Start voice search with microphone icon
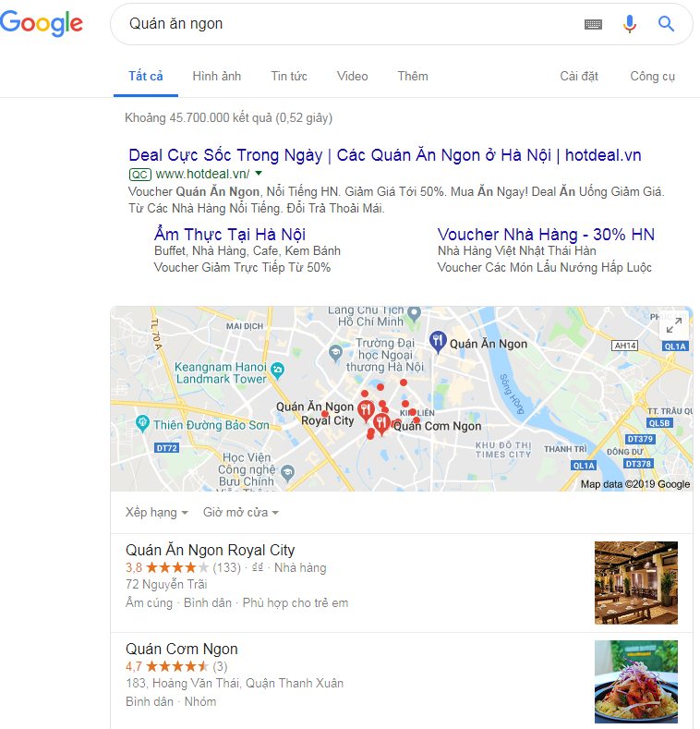The image size is (700, 729). (630, 24)
